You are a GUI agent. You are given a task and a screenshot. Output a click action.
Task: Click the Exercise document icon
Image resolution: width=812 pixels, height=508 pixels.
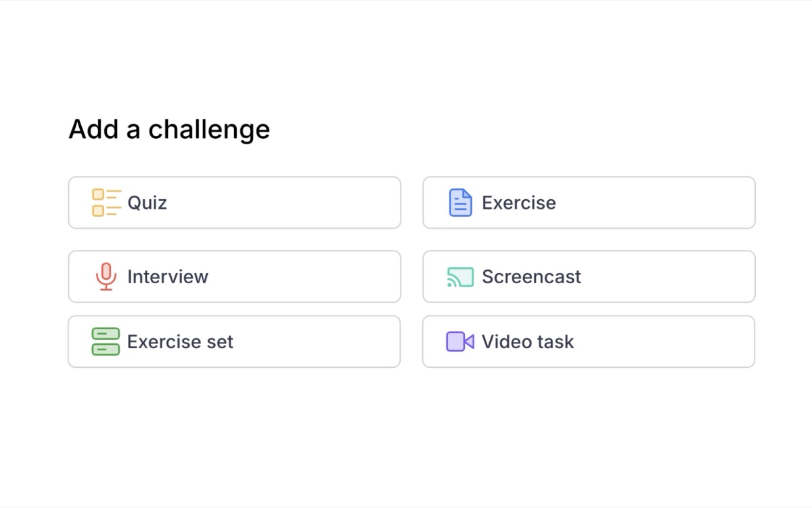(459, 202)
